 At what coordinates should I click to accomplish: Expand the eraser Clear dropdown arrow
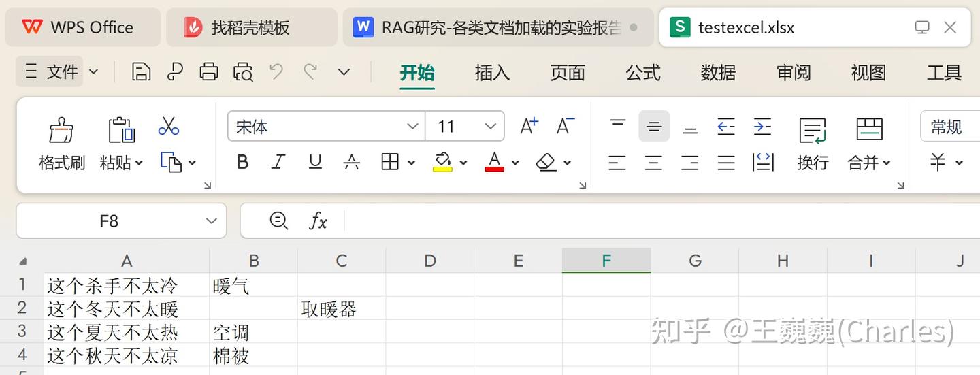coord(568,163)
